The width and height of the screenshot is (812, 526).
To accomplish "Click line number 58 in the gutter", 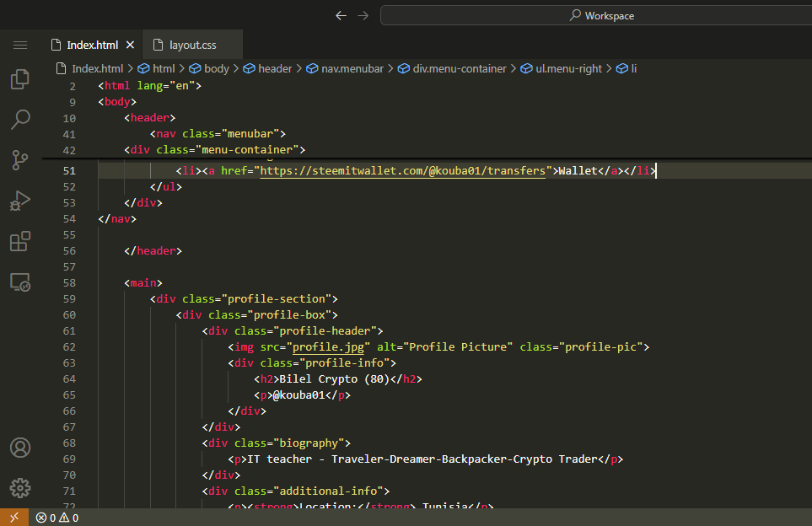I will (x=69, y=283).
